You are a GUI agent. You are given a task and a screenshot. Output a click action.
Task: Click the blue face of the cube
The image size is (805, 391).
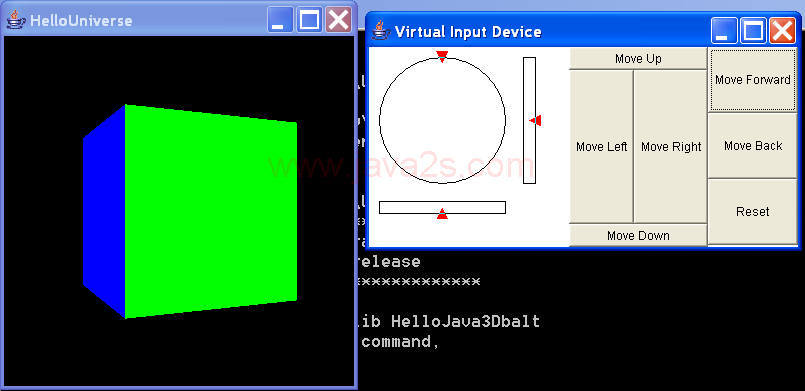[x=104, y=211]
